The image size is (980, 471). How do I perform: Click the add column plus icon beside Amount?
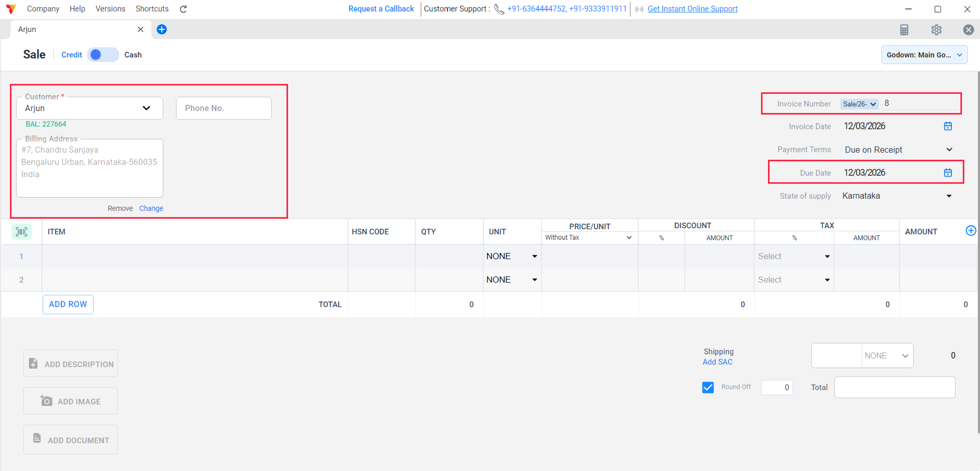(971, 230)
